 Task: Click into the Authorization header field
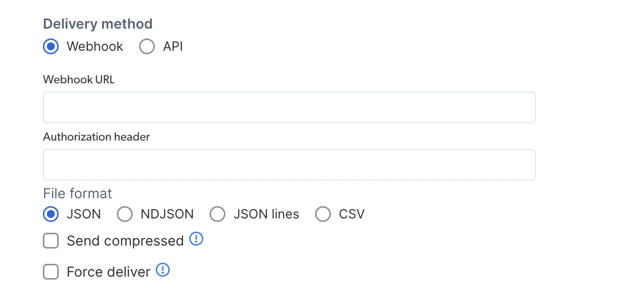[289, 165]
